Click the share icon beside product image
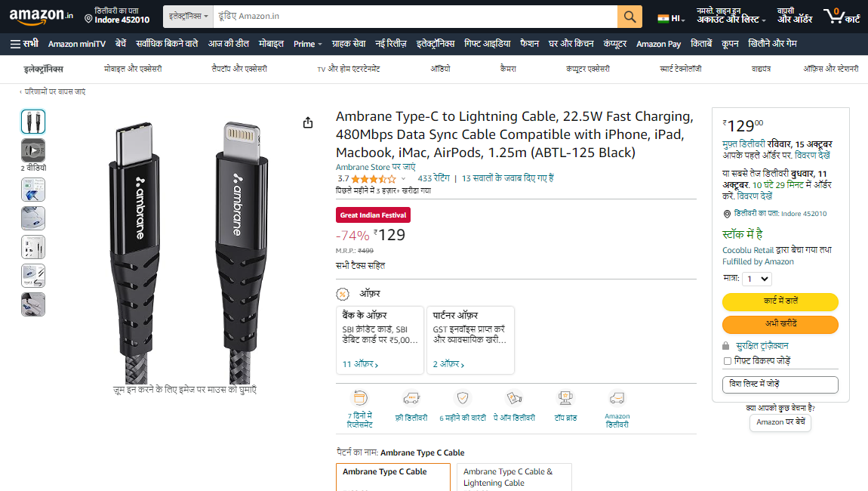The width and height of the screenshot is (868, 491). point(308,122)
